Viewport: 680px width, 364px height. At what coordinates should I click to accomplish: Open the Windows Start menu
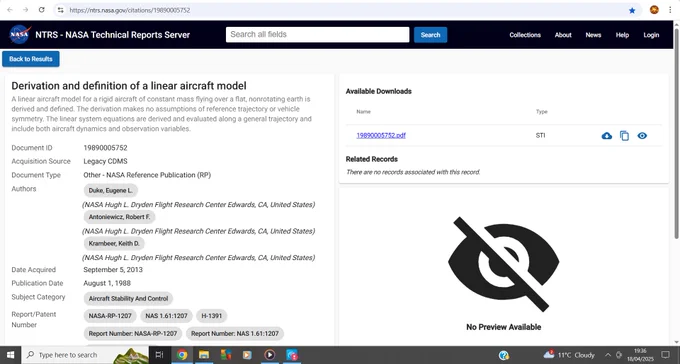coord(10,355)
